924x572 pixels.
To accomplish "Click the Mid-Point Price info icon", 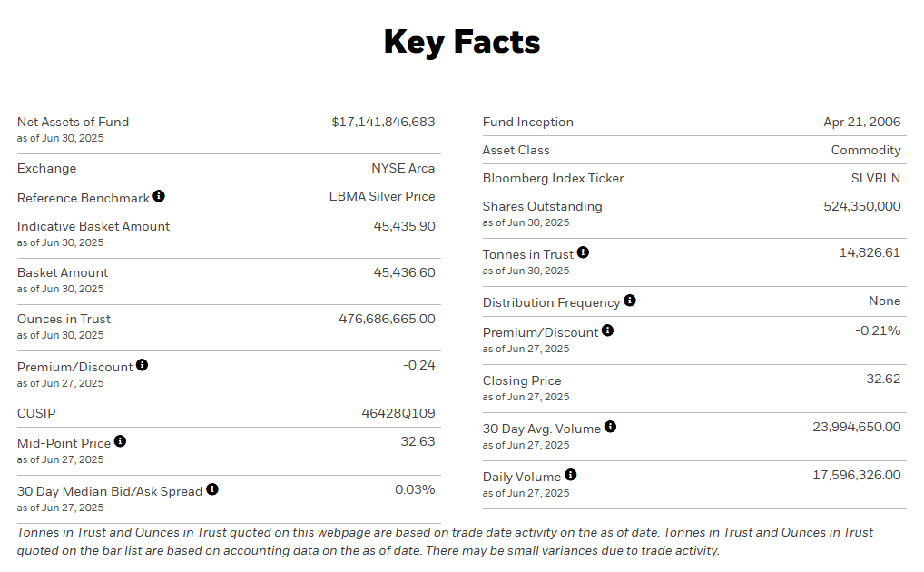I will [x=120, y=441].
